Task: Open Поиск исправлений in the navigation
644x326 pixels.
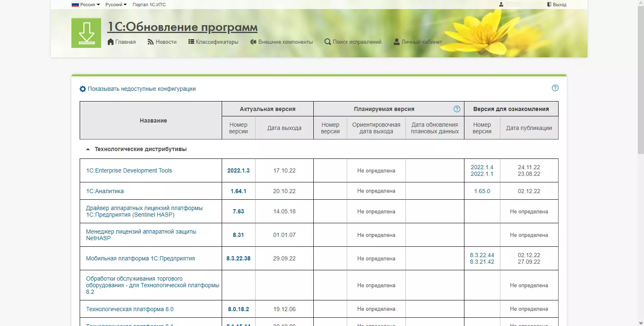Action: (353, 42)
